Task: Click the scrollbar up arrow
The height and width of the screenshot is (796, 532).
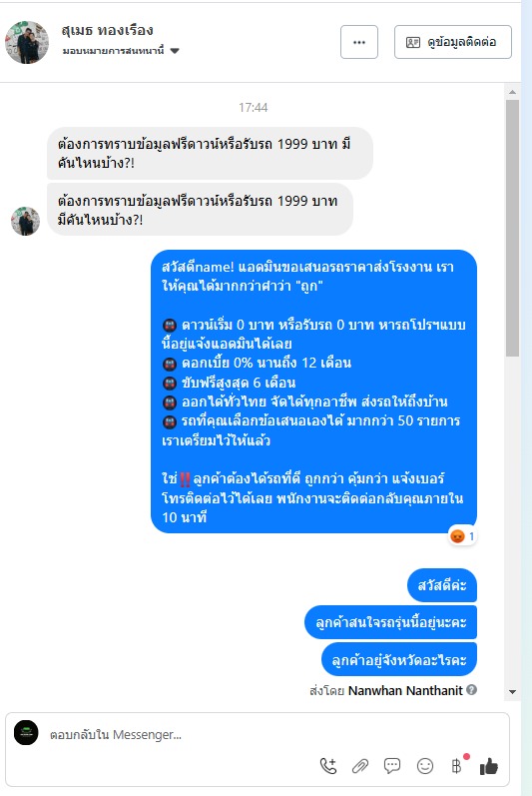Action: 512,92
